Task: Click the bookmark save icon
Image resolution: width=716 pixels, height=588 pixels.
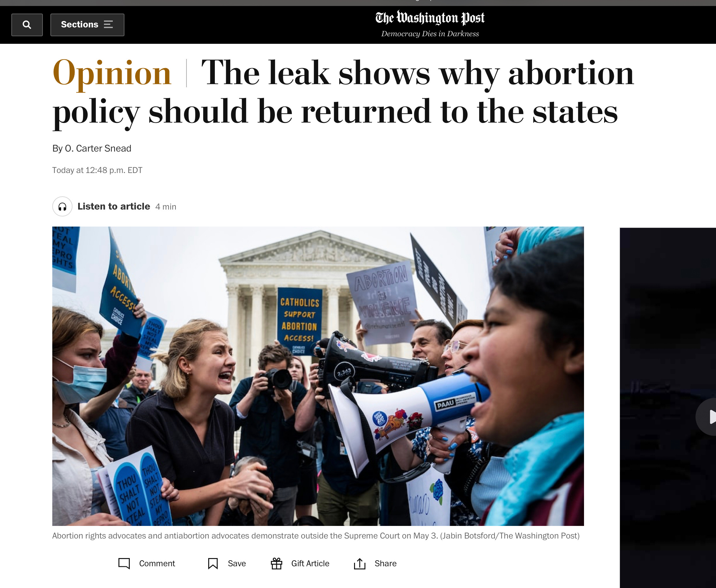Action: tap(213, 564)
